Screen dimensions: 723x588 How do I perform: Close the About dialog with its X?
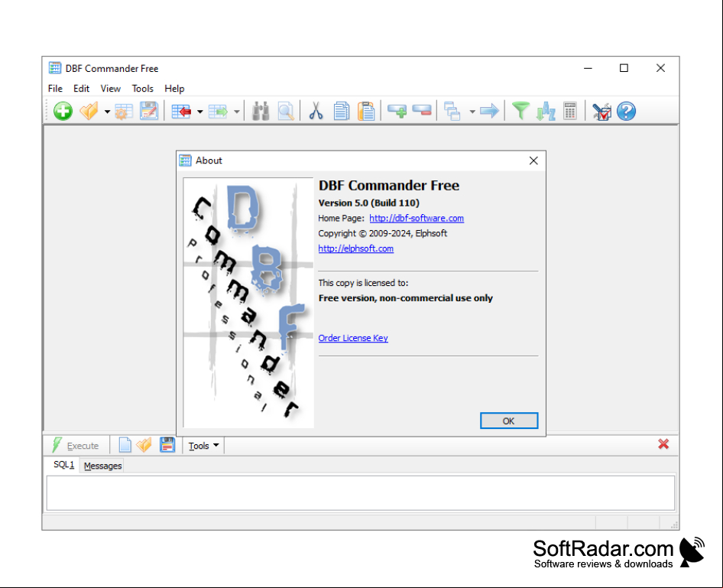click(533, 161)
